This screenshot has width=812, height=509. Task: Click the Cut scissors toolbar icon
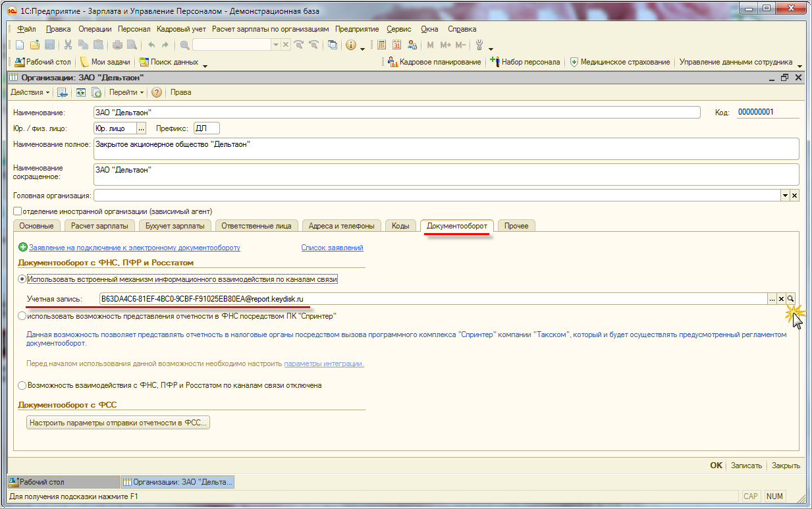coord(68,45)
